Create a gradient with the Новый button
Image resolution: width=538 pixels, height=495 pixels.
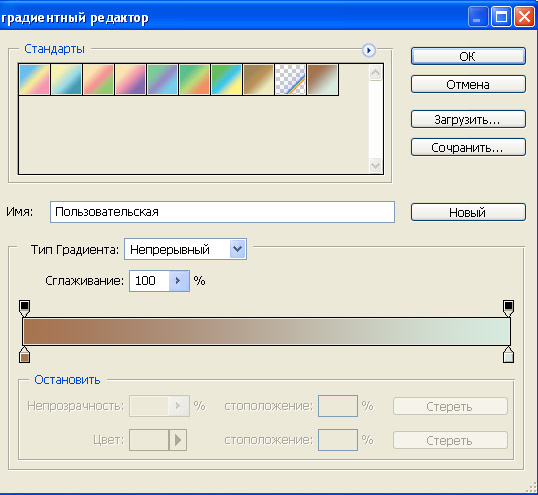[468, 212]
